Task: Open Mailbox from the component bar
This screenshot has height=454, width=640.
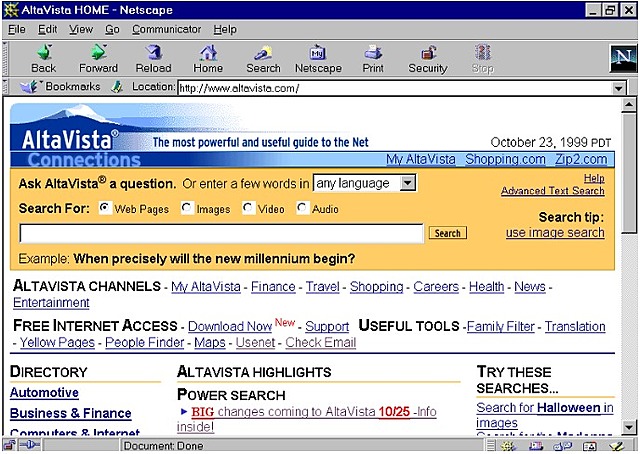Action: [536, 446]
